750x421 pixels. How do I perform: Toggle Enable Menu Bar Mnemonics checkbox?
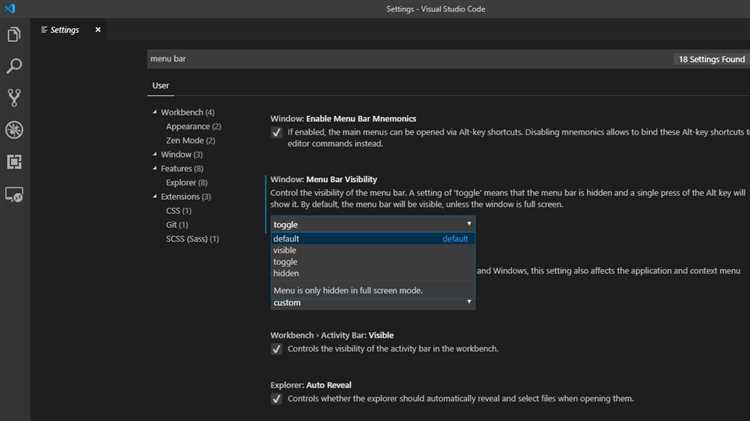(x=276, y=133)
